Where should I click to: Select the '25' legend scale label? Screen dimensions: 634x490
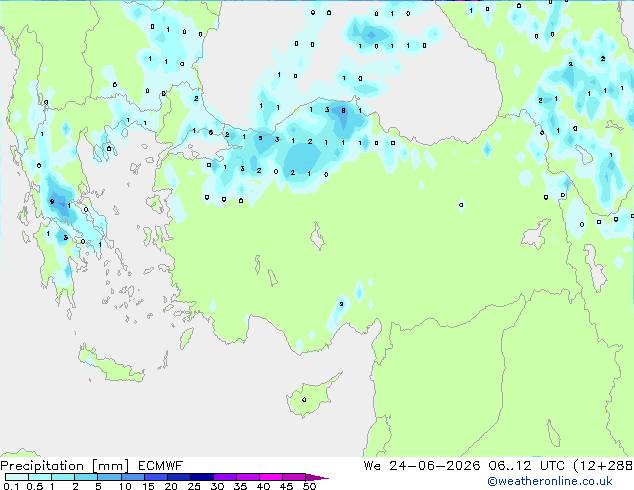[x=194, y=486]
